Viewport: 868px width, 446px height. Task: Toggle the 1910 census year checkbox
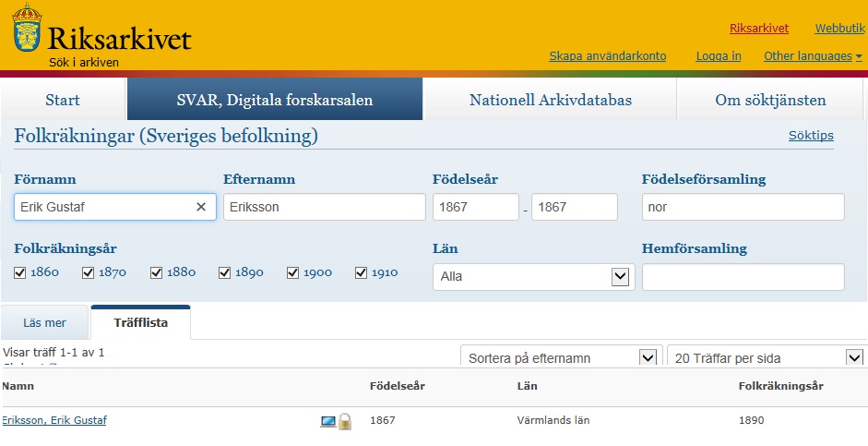(x=362, y=272)
